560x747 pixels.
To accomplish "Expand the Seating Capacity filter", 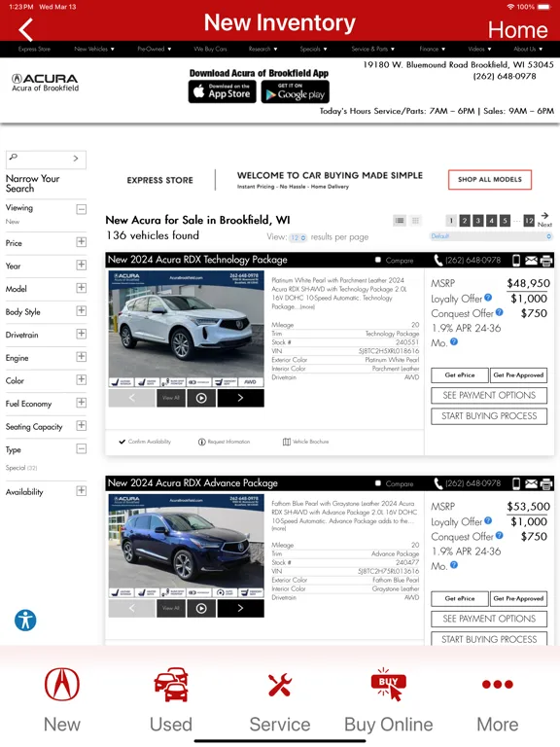I will (82, 425).
